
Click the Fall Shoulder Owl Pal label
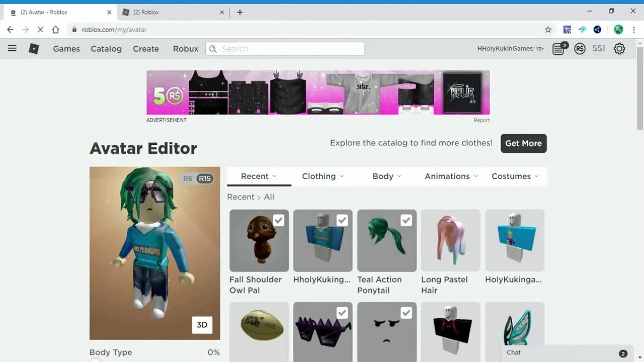256,285
